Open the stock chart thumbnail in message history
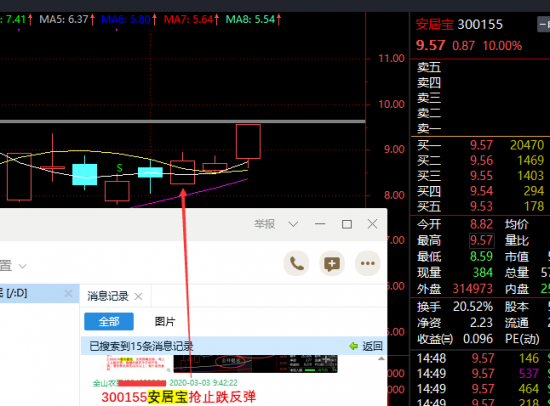The image size is (550, 406). pyautogui.click(x=255, y=364)
